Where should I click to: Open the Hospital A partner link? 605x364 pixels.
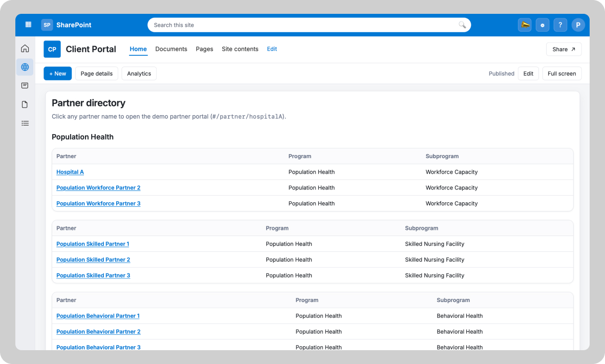70,172
